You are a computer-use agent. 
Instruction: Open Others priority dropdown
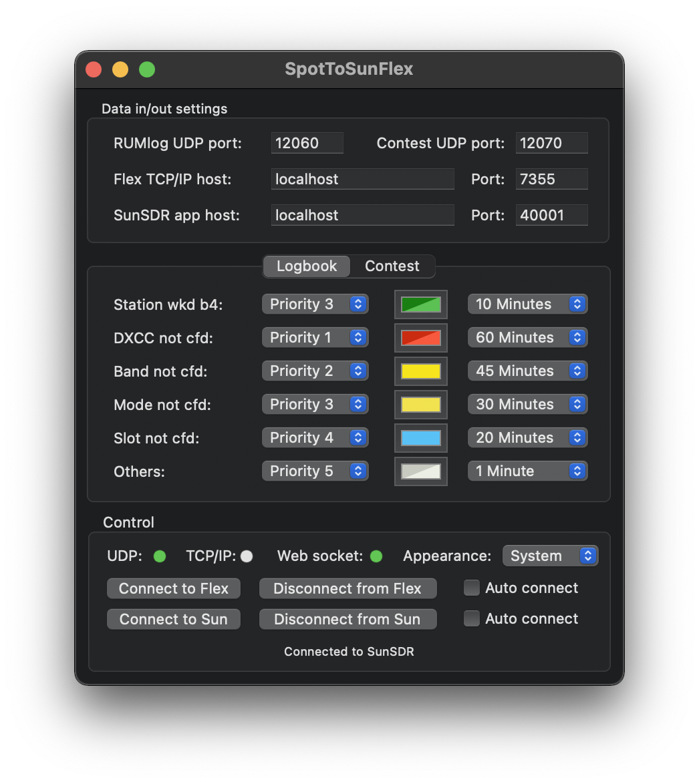pyautogui.click(x=315, y=471)
